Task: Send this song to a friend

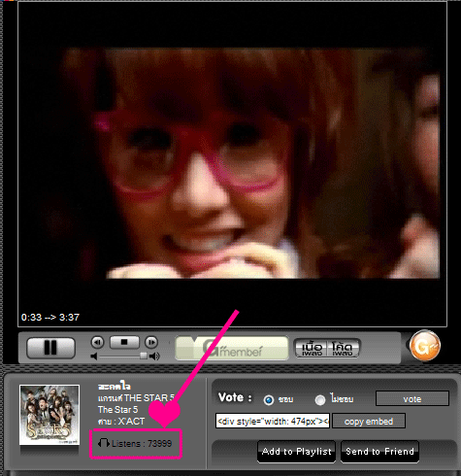Action: click(x=379, y=452)
